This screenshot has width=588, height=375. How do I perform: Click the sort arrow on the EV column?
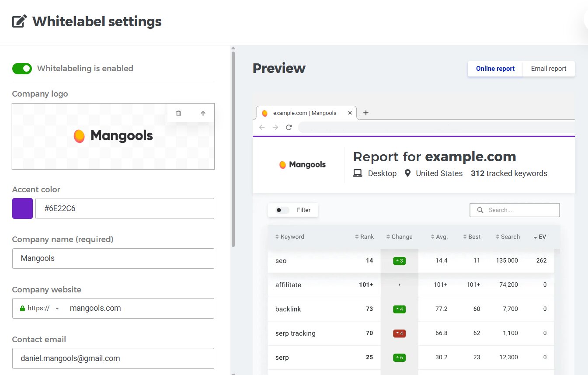click(536, 236)
